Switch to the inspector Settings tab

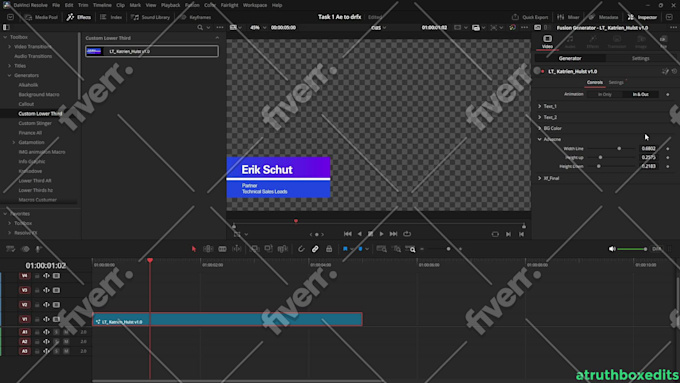[640, 58]
